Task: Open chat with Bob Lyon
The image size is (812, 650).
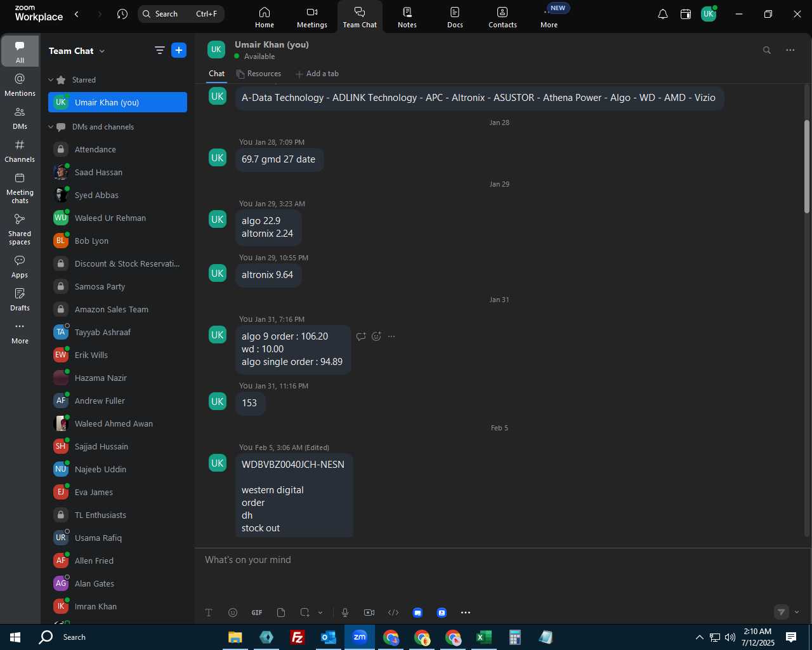Action: click(x=117, y=241)
